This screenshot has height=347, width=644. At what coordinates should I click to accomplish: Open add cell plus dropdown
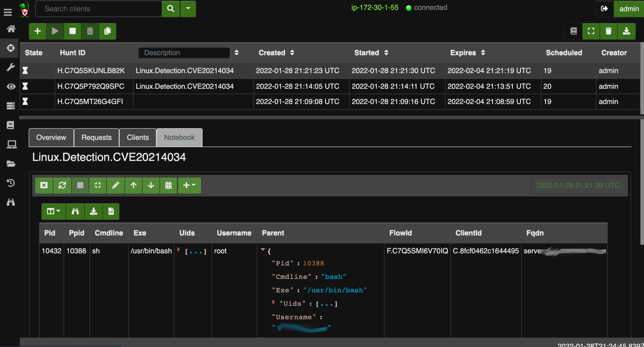[x=189, y=185]
